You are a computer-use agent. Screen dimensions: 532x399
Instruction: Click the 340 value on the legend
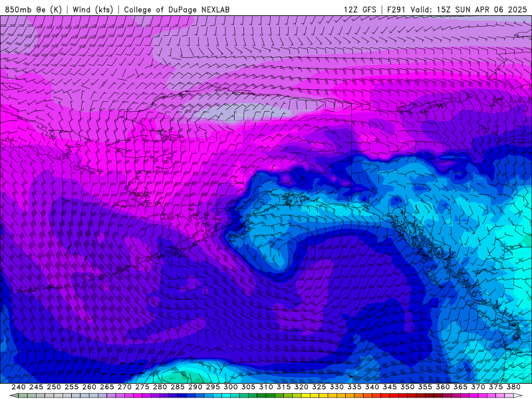372,387
